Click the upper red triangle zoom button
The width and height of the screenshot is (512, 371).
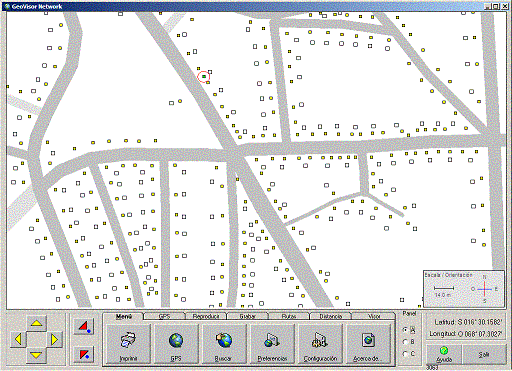(84, 326)
